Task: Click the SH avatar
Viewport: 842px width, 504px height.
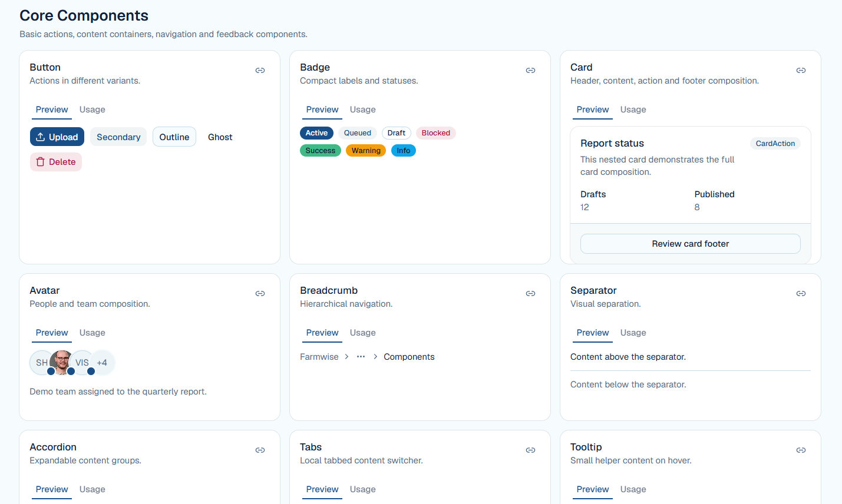Action: coord(41,363)
